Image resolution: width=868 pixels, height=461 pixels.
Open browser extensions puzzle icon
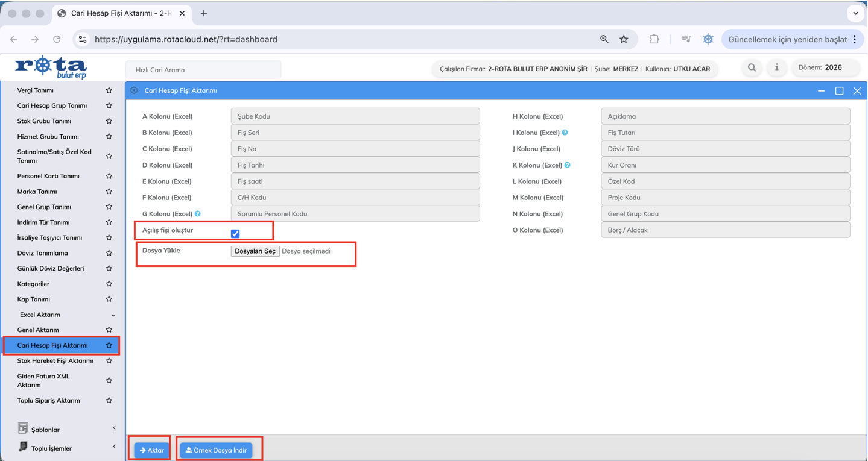(654, 39)
